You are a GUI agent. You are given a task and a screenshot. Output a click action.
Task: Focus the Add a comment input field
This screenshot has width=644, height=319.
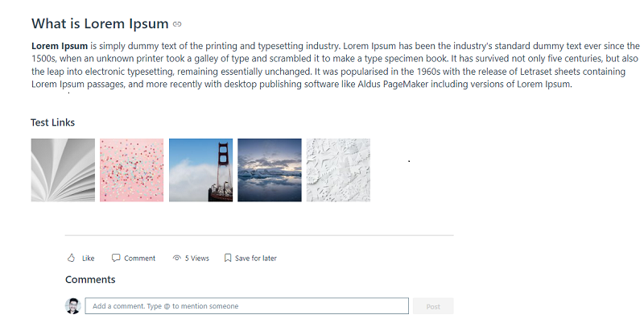pos(247,306)
